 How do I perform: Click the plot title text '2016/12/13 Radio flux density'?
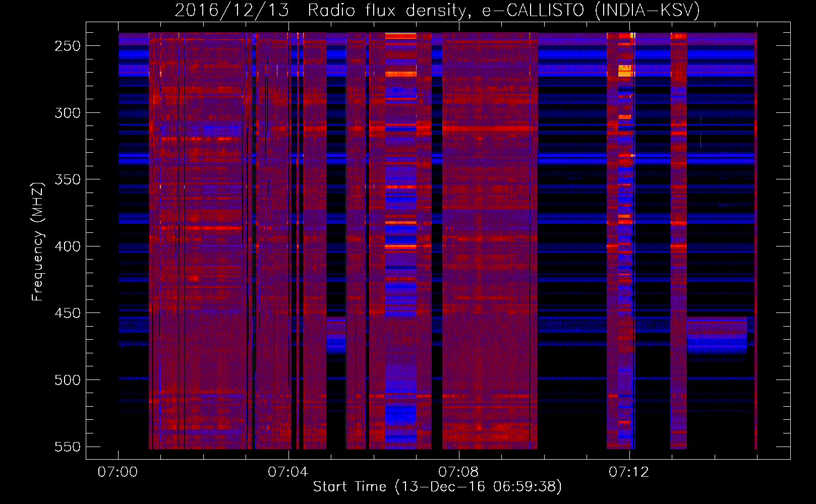[x=321, y=11]
